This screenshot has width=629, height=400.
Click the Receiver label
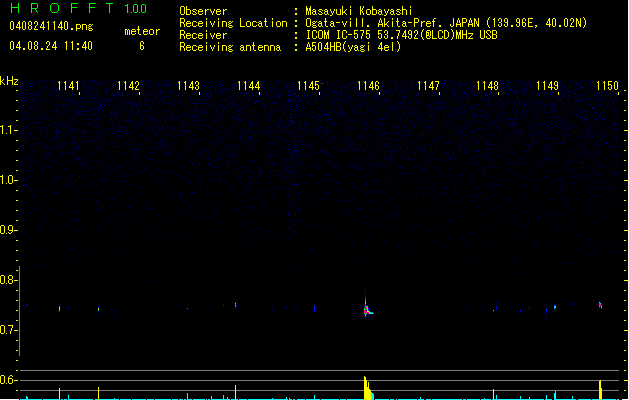pyautogui.click(x=203, y=35)
